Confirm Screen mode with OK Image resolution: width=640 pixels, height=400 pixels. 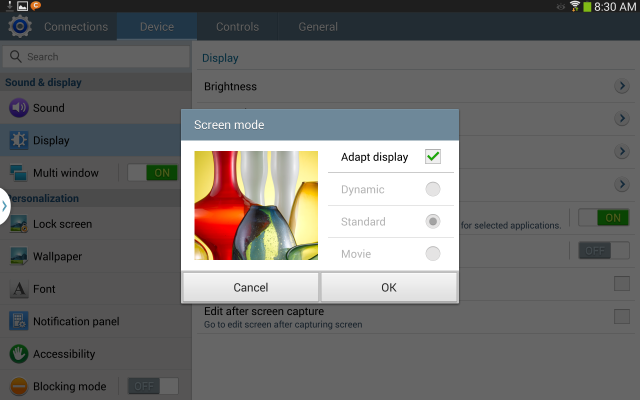pyautogui.click(x=389, y=287)
